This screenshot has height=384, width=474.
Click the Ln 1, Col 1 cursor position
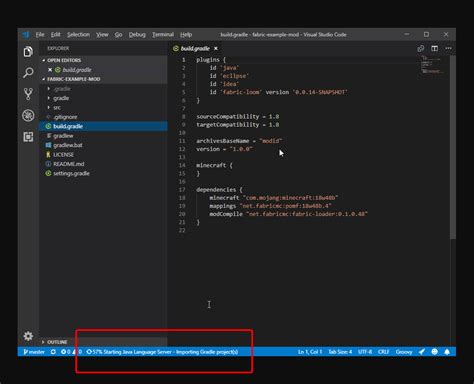click(x=310, y=352)
